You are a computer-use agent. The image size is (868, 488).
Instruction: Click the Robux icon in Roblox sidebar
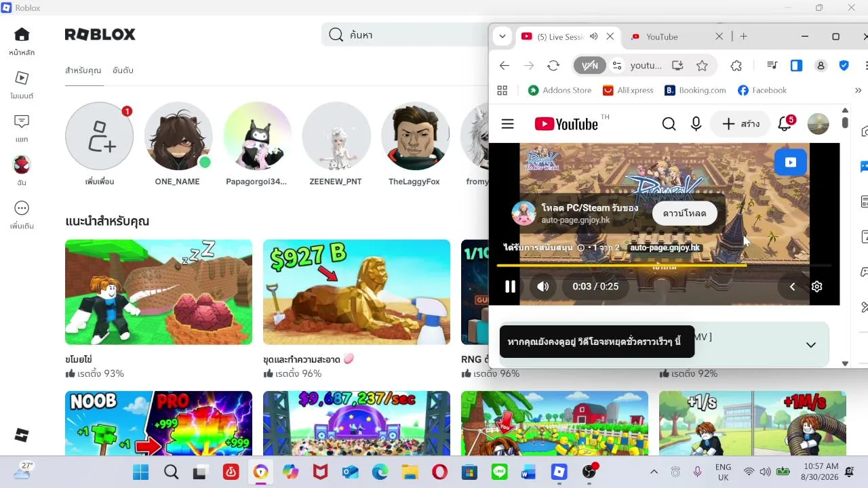(x=22, y=435)
